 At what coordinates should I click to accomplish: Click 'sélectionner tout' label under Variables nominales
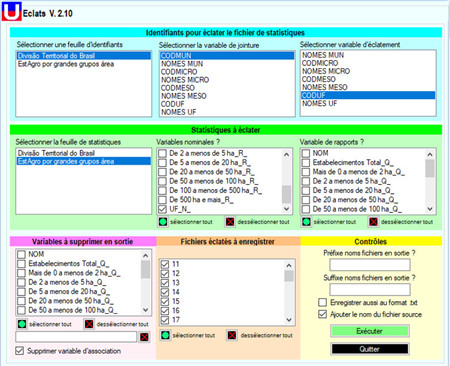pyautogui.click(x=191, y=222)
